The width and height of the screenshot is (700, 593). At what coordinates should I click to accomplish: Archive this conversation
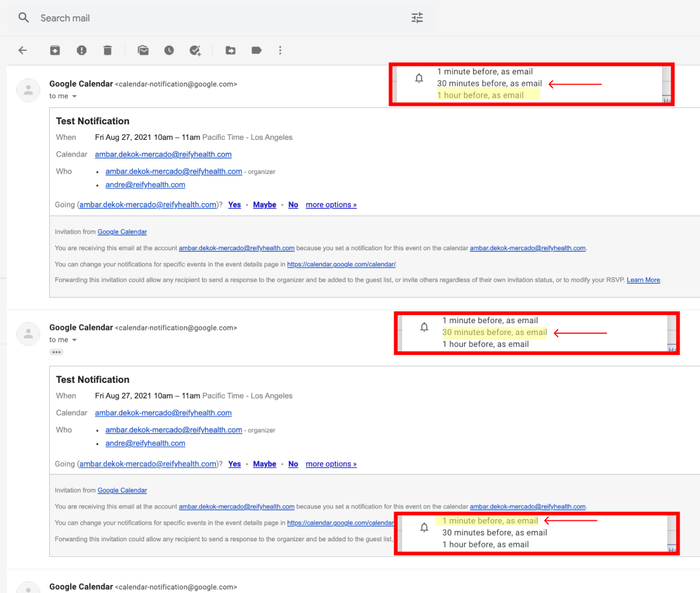55,50
